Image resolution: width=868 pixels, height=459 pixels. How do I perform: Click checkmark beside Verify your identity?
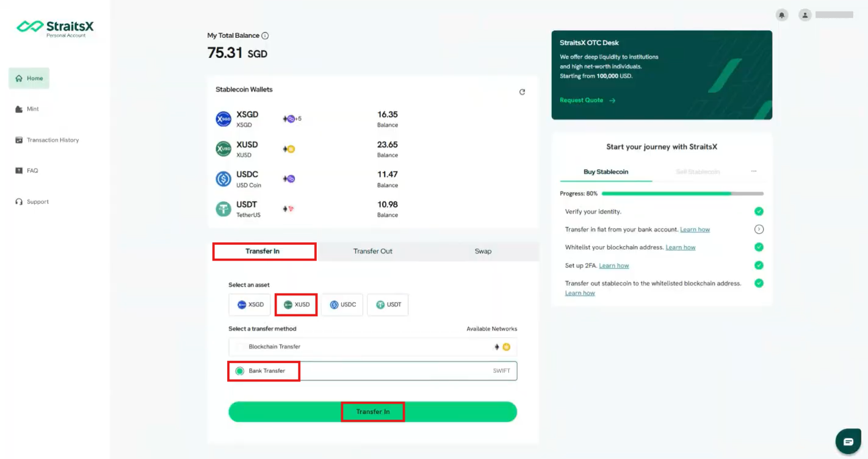pos(759,211)
